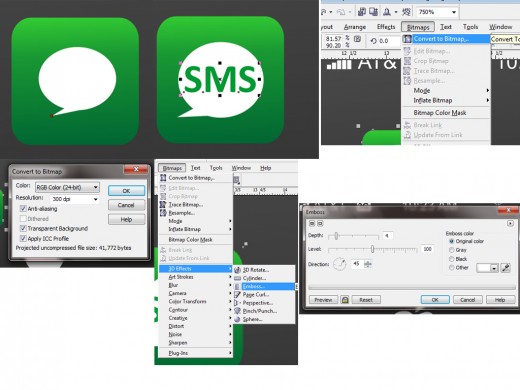Adjust the Level slider handle

[x=372, y=249]
